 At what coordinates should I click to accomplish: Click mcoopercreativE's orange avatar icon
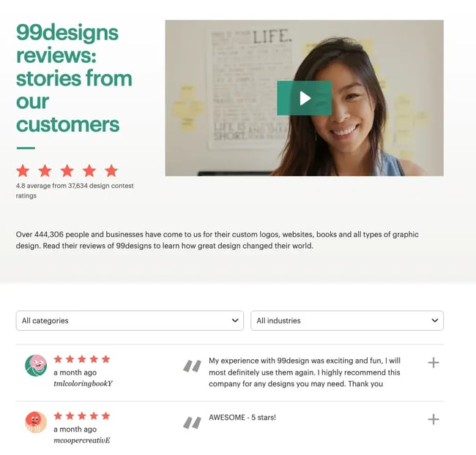36,422
